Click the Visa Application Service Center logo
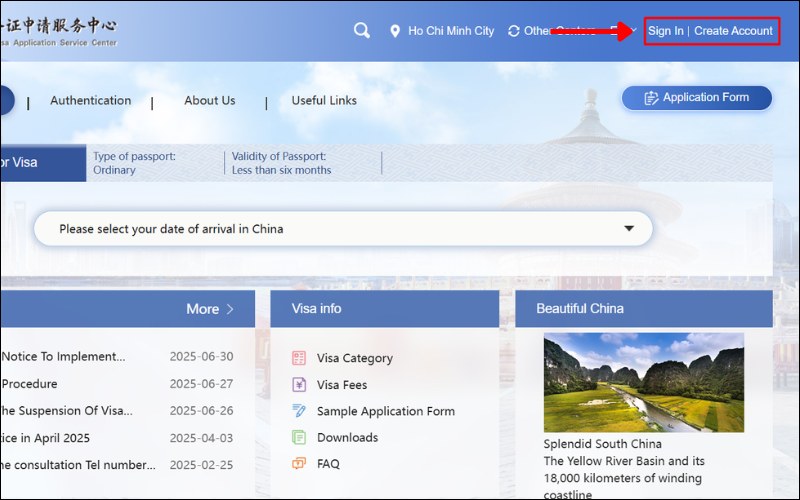 coord(59,32)
